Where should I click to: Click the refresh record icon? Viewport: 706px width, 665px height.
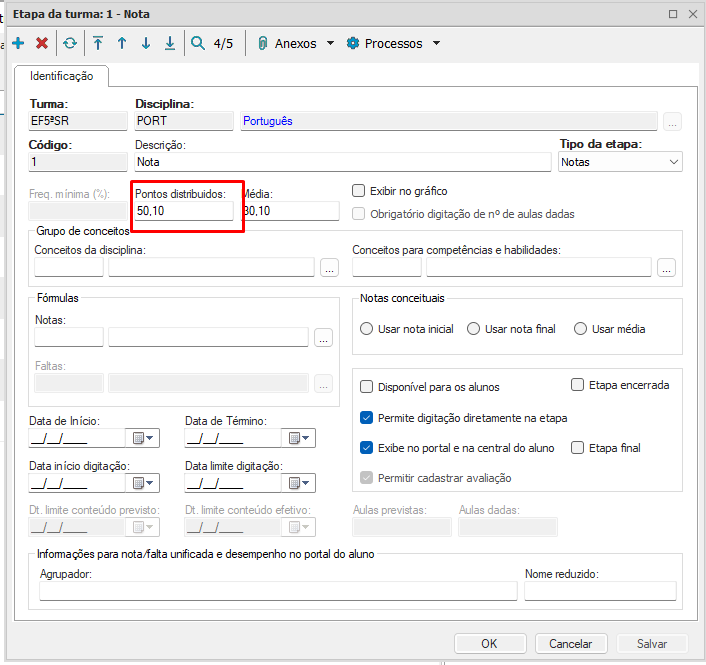pos(69,43)
